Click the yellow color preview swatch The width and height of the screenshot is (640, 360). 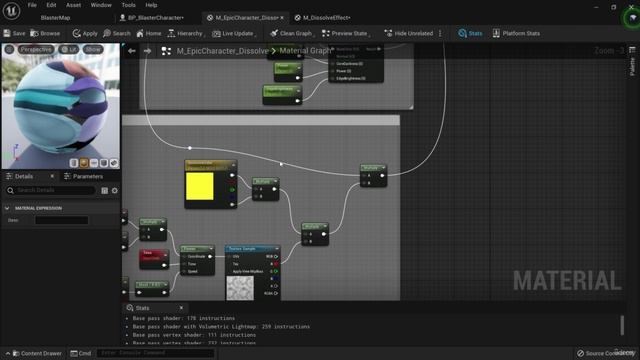click(200, 186)
